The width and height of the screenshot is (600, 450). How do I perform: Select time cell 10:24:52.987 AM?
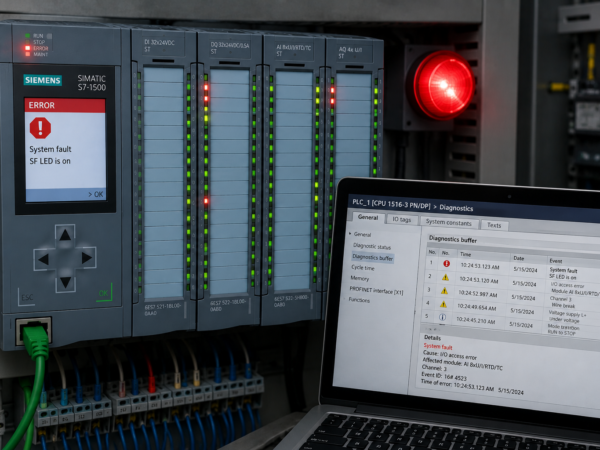(478, 294)
